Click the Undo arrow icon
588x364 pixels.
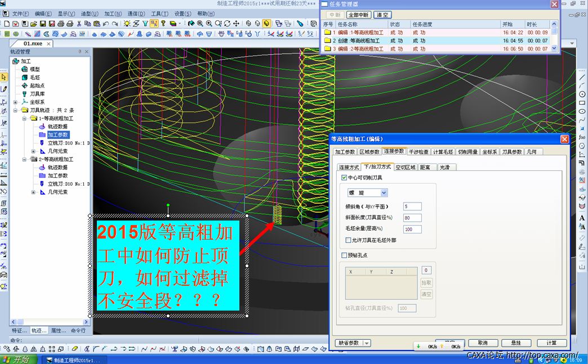tap(106, 24)
